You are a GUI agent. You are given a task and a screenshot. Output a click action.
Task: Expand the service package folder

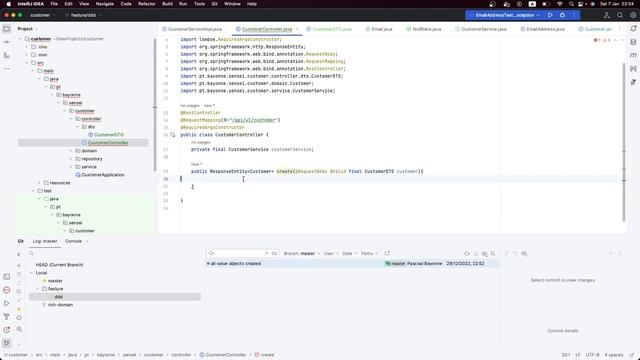(71, 167)
